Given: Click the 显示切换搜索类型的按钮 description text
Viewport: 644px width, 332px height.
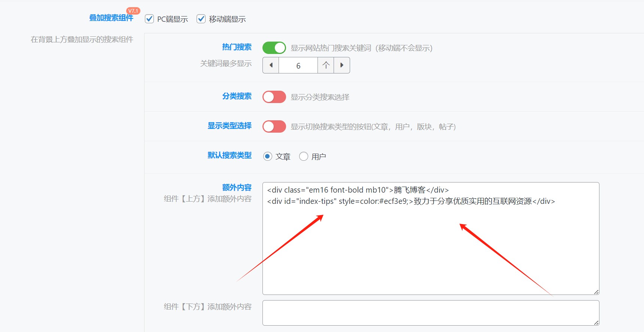Looking at the screenshot, I should click(x=373, y=127).
